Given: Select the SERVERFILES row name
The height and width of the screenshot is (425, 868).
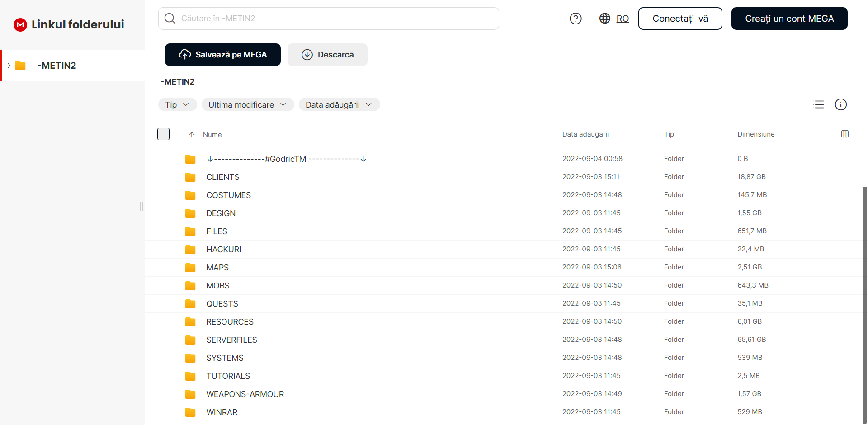Looking at the screenshot, I should 231,340.
